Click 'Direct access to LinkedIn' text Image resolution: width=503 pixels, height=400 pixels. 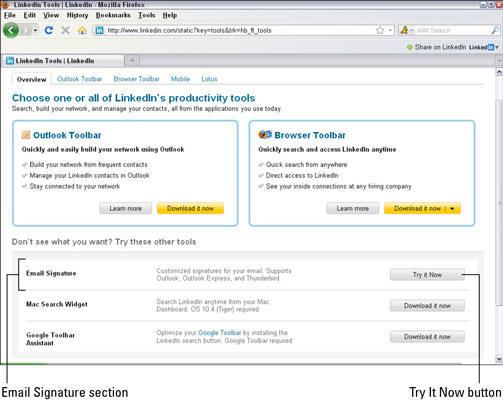click(302, 175)
